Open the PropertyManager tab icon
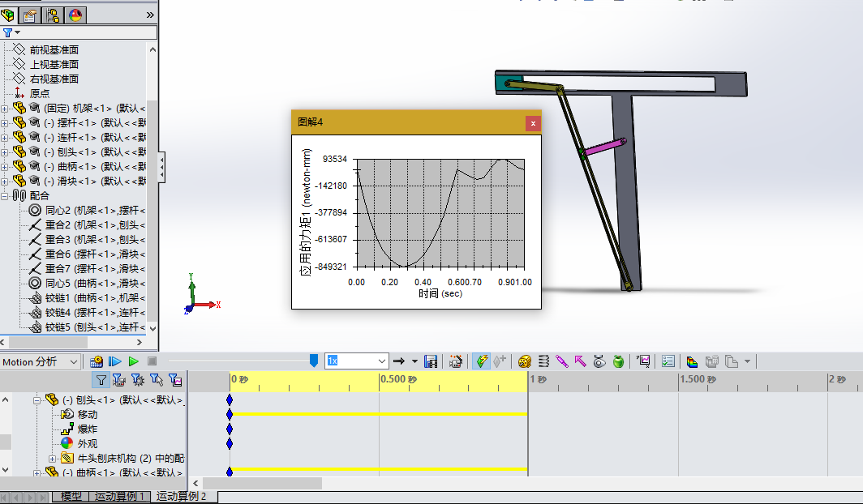The height and width of the screenshot is (504, 863). click(30, 15)
